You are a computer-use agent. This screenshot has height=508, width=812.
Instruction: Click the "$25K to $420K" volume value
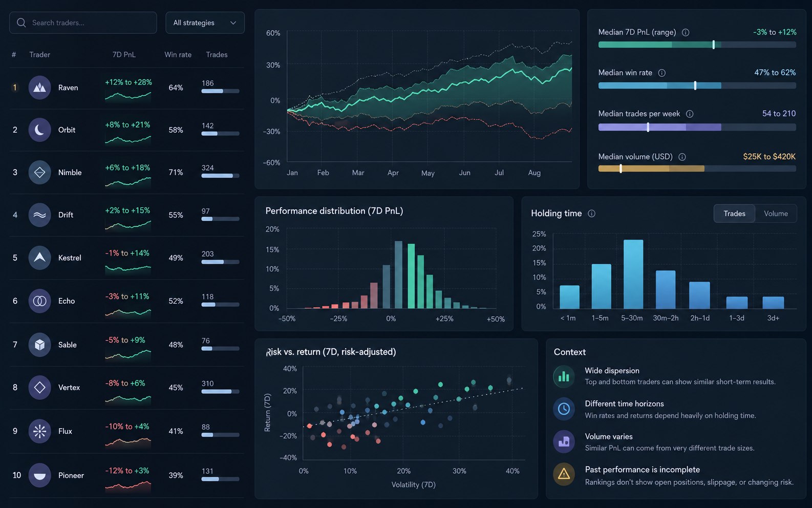tap(769, 157)
